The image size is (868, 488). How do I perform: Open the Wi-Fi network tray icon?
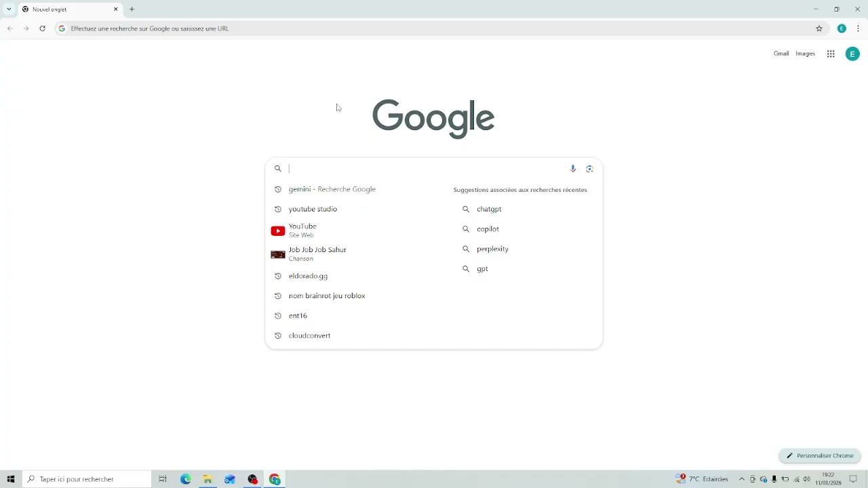[x=797, y=479]
